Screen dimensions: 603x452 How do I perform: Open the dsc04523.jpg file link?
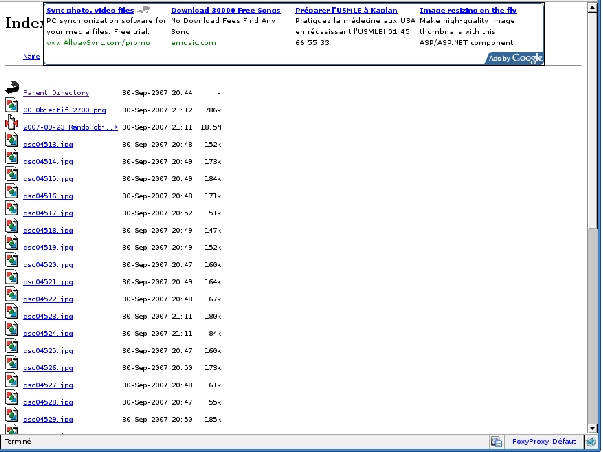[48, 316]
